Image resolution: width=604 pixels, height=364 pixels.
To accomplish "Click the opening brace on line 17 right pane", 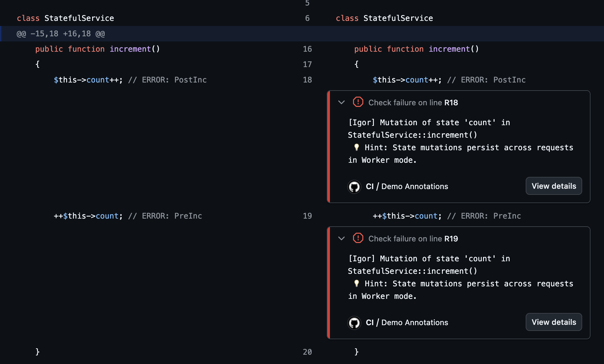I will [x=357, y=64].
